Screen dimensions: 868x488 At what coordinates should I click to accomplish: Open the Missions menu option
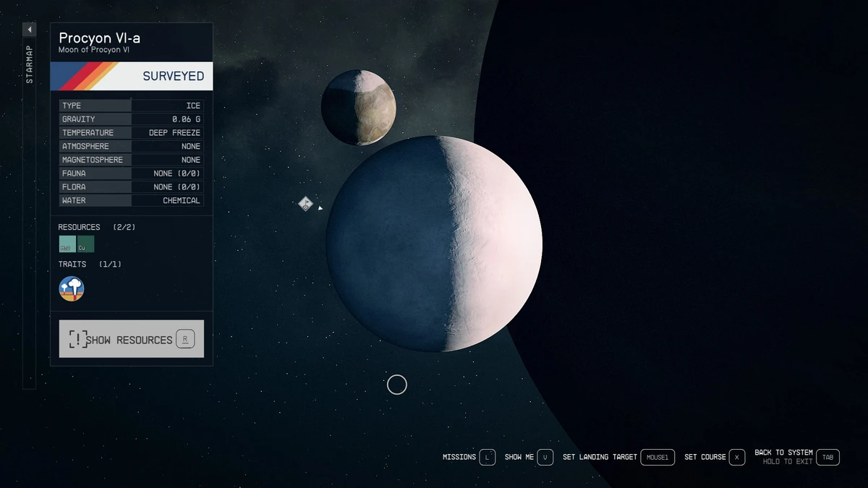(x=458, y=457)
